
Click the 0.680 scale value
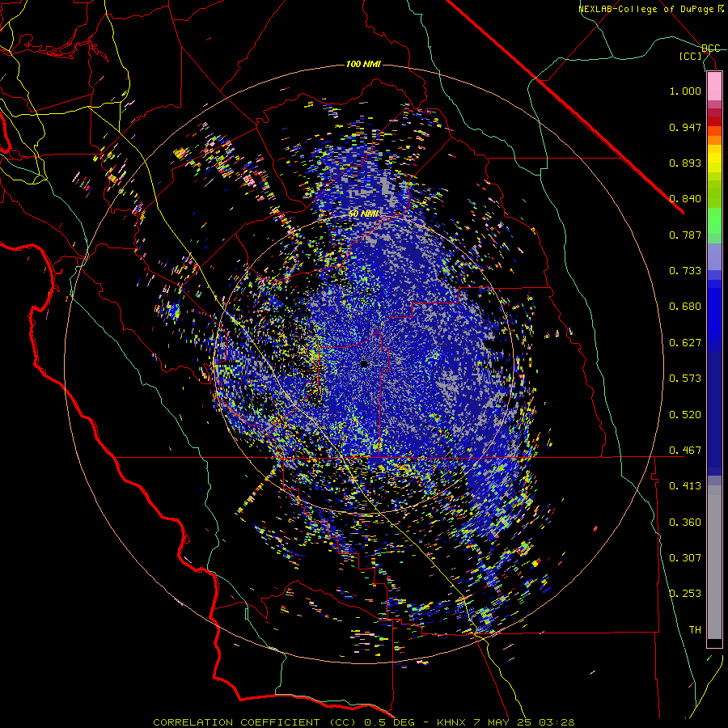pyautogui.click(x=685, y=307)
